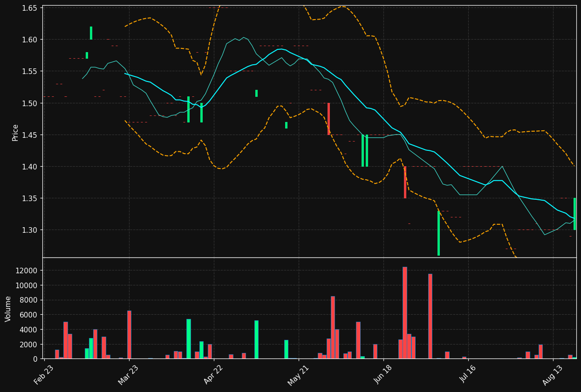Viewport: 581px width, 392px height.
Task: Click the green candlestick near the 1.60 price level
Action: [91, 33]
